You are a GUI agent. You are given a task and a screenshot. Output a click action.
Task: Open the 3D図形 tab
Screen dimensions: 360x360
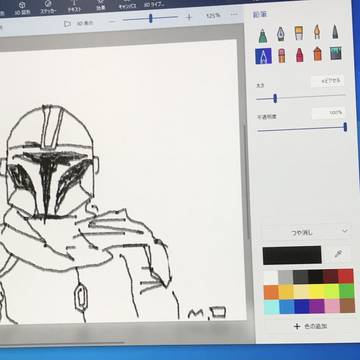[22, 8]
